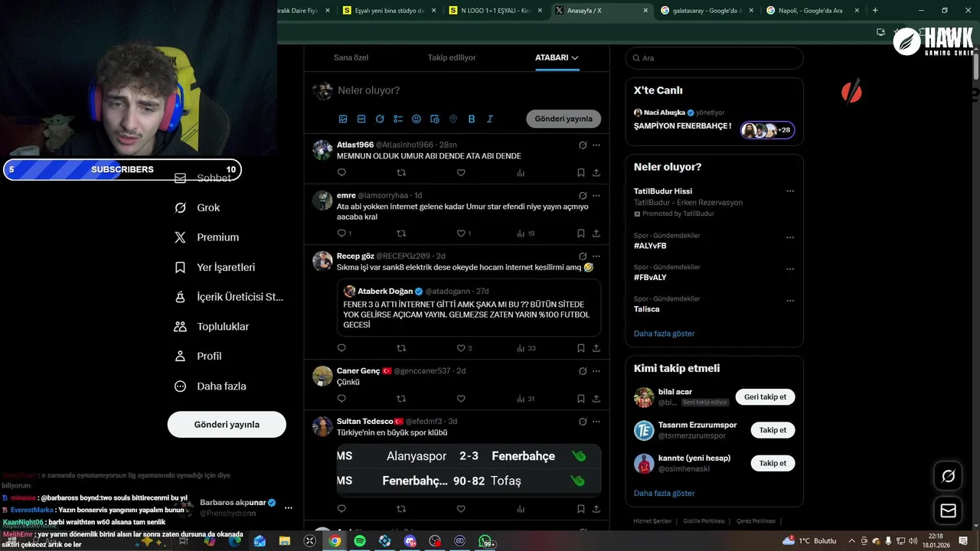Like Recep göz's post
The image size is (980, 551).
461,348
